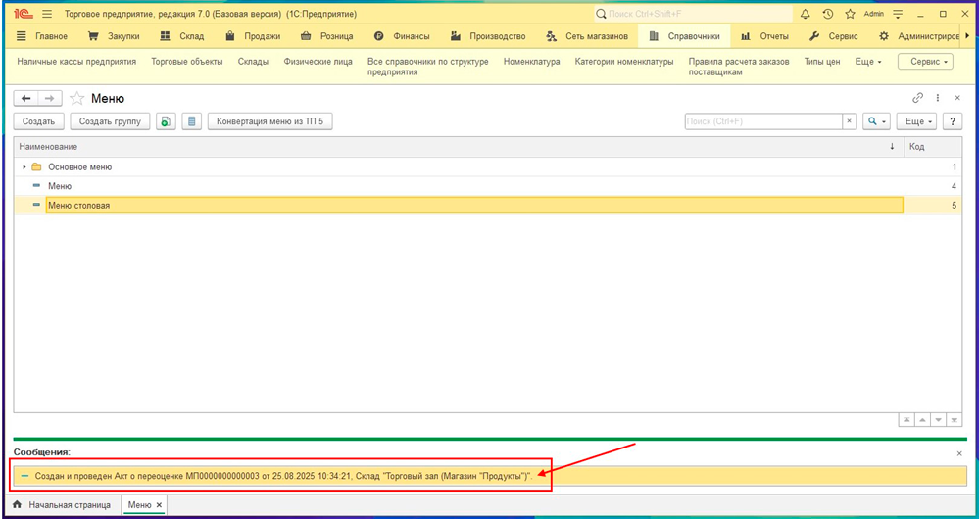Click the list report icon button
Screen dimensions: 980x519
click(x=192, y=121)
